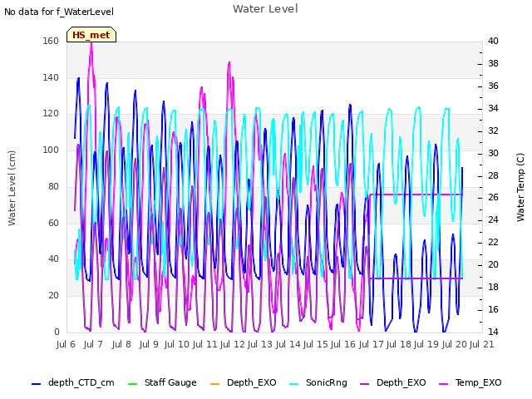Viewport: 532px width, 399px height.
Task: Select the Water Level (cm) axis label
Action: tap(12, 188)
